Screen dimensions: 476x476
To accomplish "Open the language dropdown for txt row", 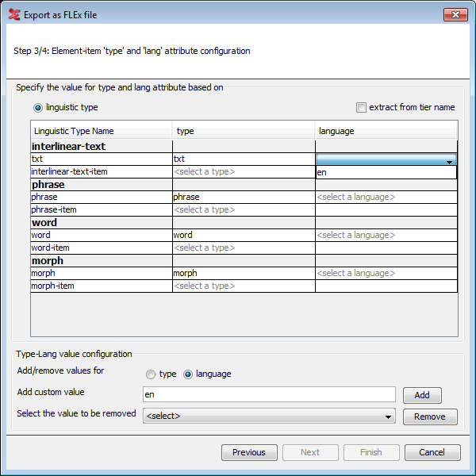I will [386, 159].
